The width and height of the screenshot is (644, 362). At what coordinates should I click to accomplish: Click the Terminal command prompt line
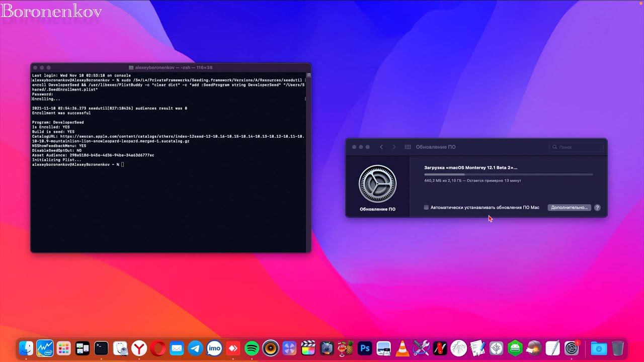pos(78,164)
